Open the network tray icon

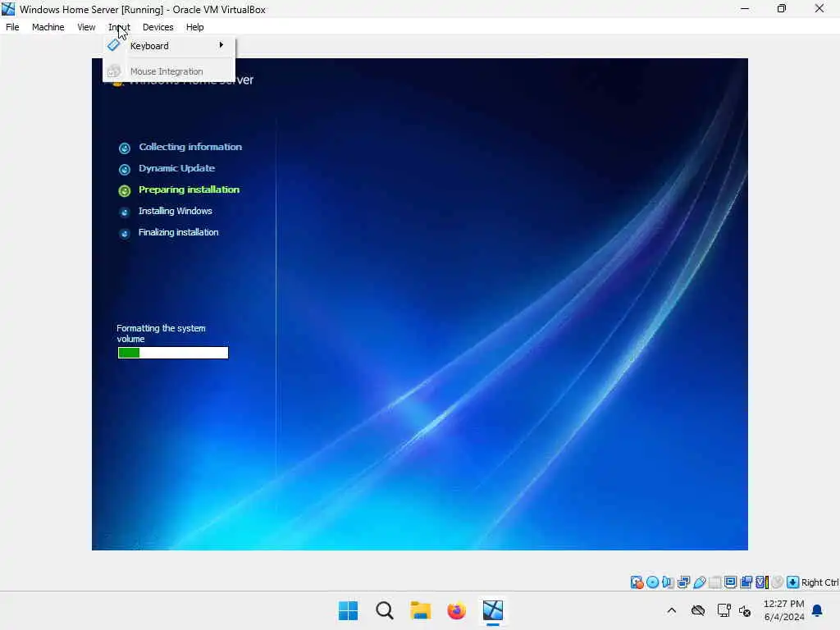tap(724, 610)
